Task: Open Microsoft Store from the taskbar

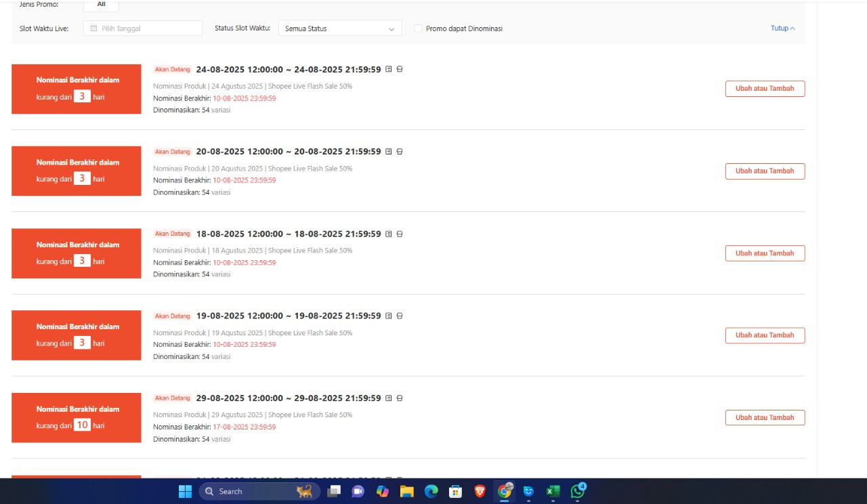Action: (456, 491)
